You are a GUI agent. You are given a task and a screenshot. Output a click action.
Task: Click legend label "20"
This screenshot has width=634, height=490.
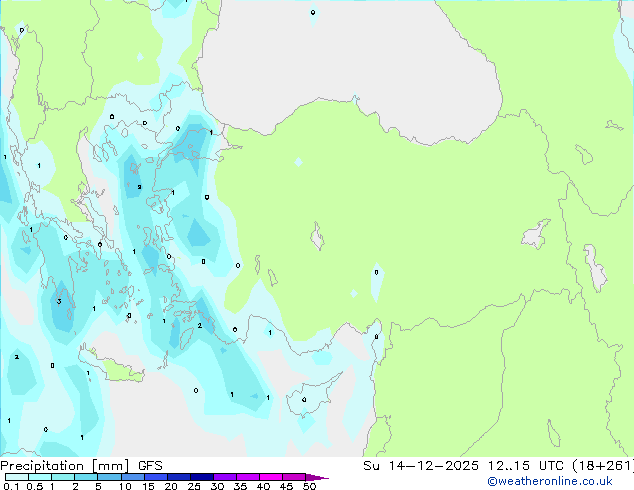click(171, 486)
